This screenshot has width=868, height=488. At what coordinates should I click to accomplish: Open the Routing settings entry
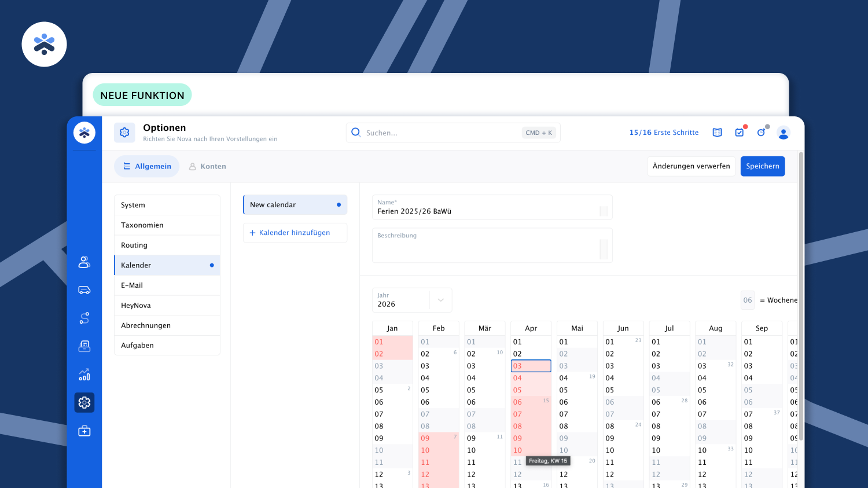point(167,245)
